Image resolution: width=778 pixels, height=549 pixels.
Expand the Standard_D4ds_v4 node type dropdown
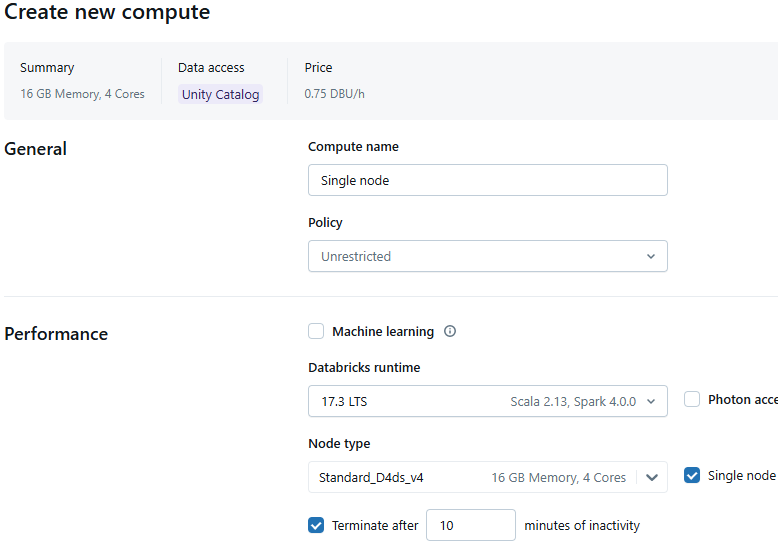click(x=472, y=478)
